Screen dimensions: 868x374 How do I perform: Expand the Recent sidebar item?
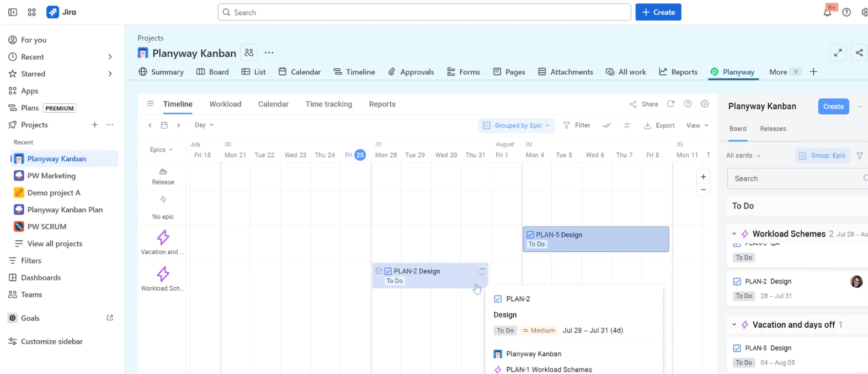[110, 57]
